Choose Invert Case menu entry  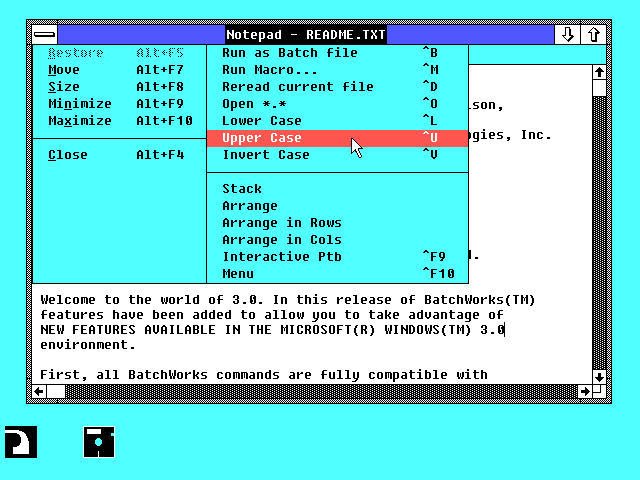338,155
